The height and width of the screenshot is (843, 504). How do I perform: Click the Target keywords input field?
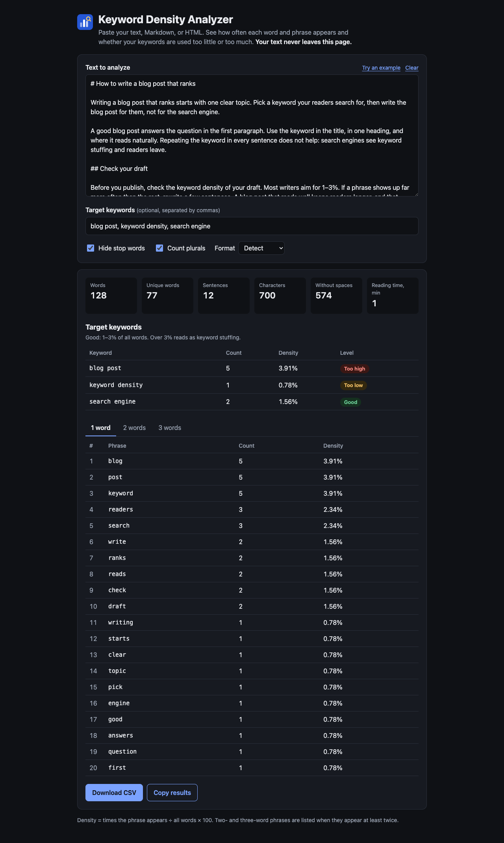[x=252, y=226]
